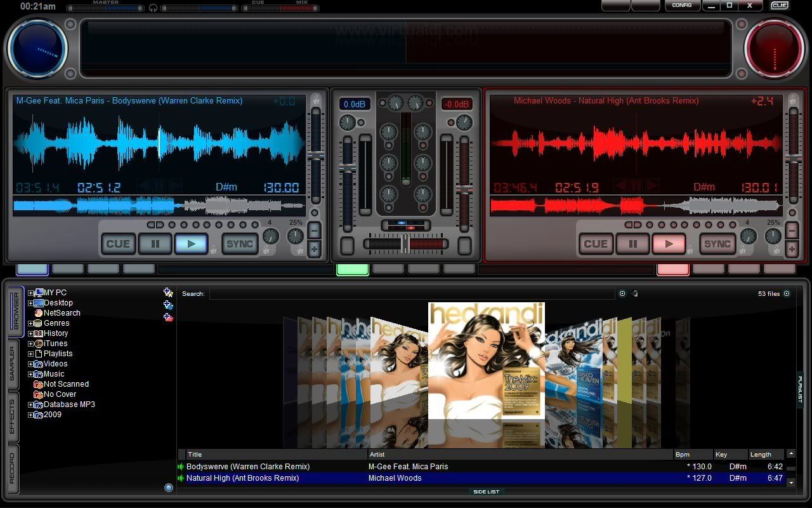Viewport: 812px width, 508px height.
Task: Click the add virtual folder red icon
Action: (x=168, y=317)
